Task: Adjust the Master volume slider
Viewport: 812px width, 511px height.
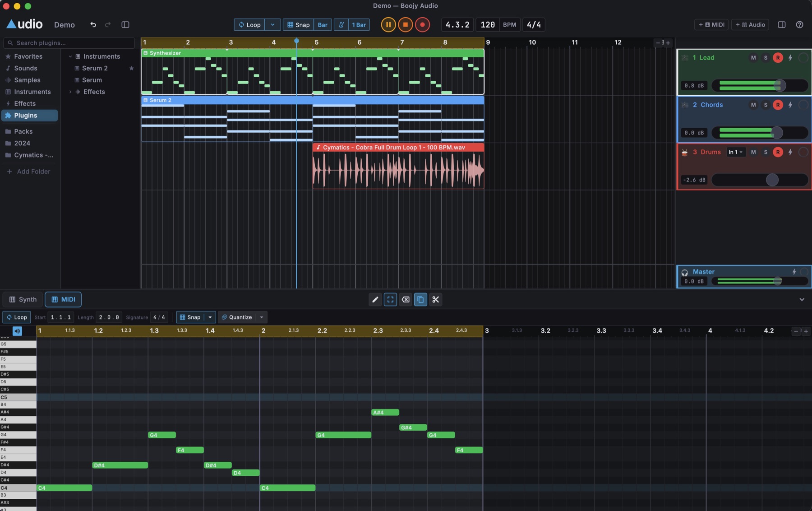Action: tap(760, 281)
